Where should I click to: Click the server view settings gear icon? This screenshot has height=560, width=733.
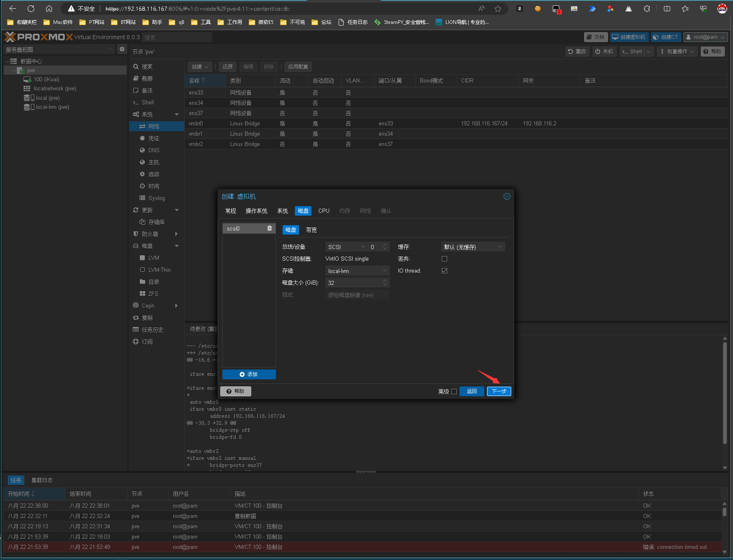click(x=122, y=49)
